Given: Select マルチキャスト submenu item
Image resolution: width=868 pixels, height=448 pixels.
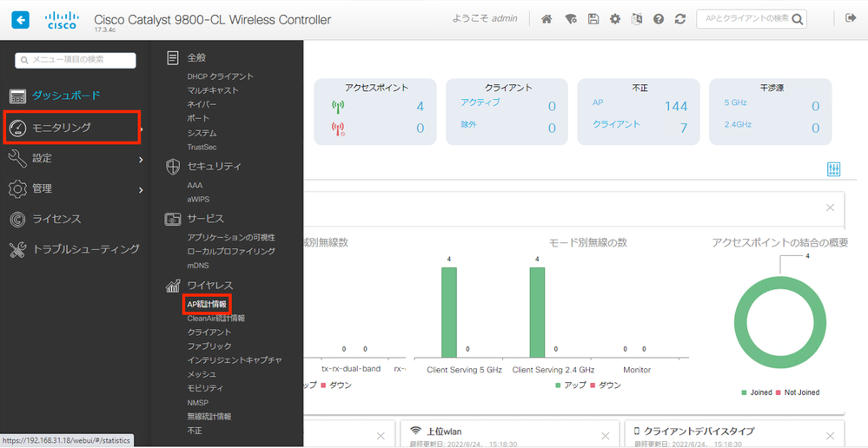Looking at the screenshot, I should tap(213, 90).
